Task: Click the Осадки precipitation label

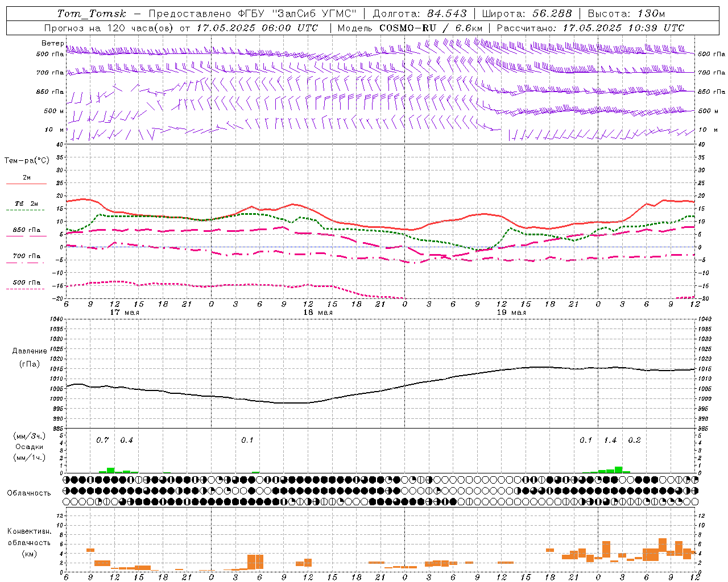Action: (30, 447)
